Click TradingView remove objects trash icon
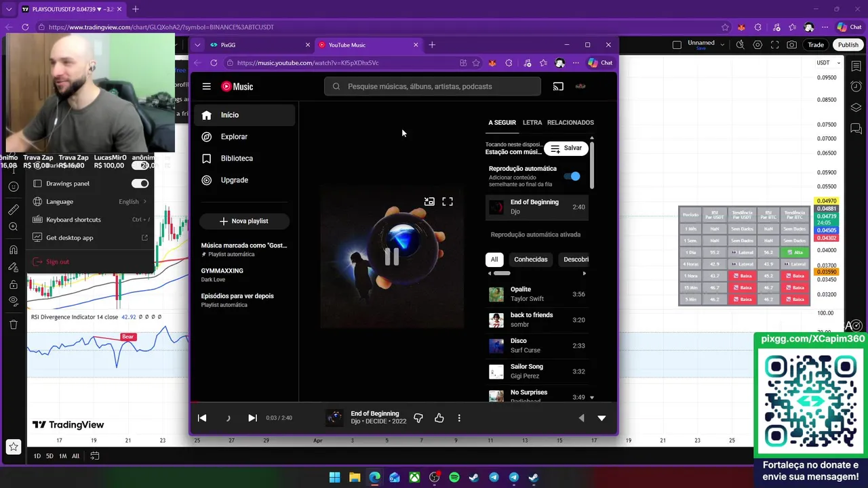This screenshot has width=868, height=488. click(x=13, y=325)
